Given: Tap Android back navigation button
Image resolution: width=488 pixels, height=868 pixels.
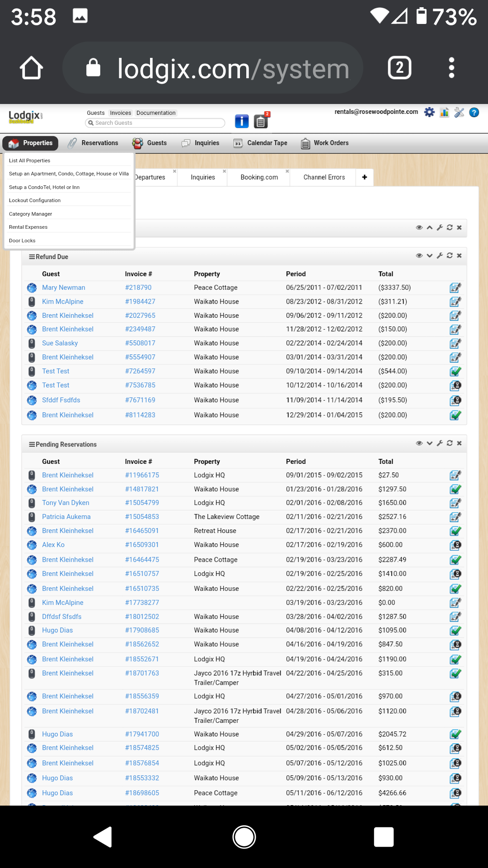Looking at the screenshot, I should (103, 837).
